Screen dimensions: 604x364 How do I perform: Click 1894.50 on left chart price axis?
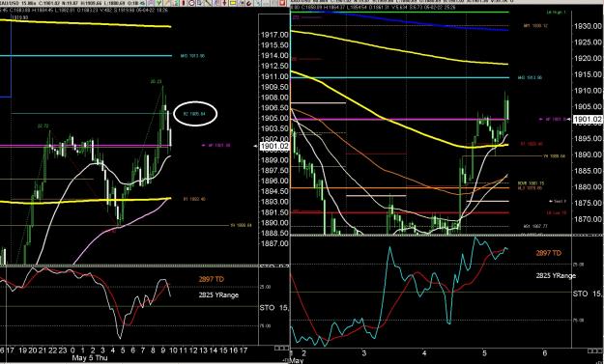274,191
